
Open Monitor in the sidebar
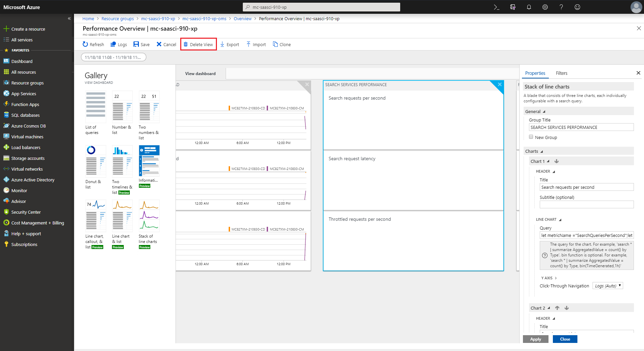pyautogui.click(x=19, y=190)
